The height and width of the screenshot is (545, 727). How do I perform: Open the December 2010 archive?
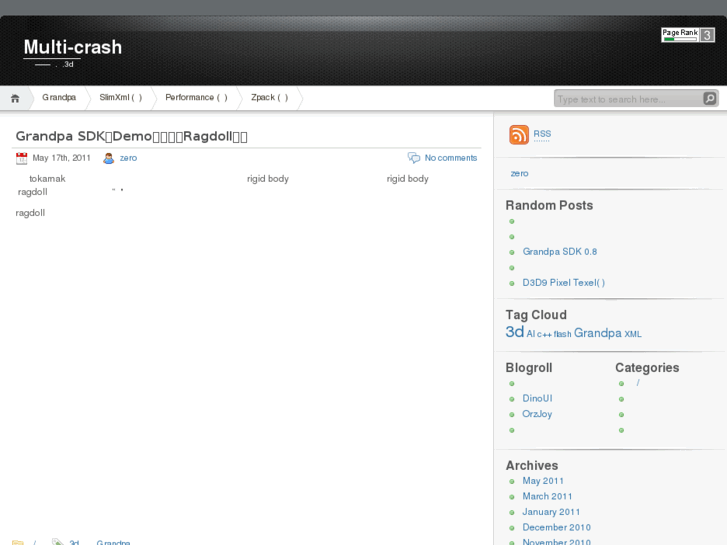tap(556, 527)
